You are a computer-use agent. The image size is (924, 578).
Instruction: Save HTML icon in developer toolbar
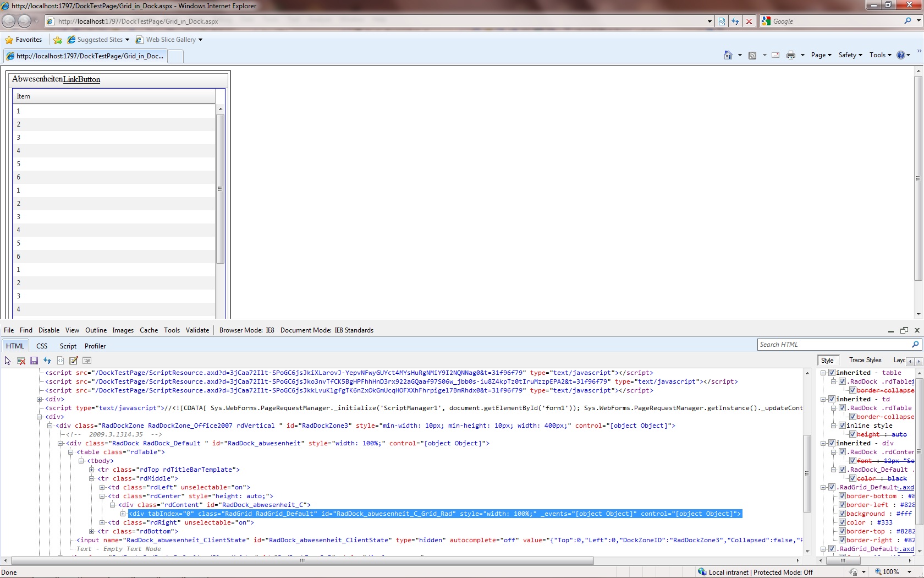click(x=34, y=361)
